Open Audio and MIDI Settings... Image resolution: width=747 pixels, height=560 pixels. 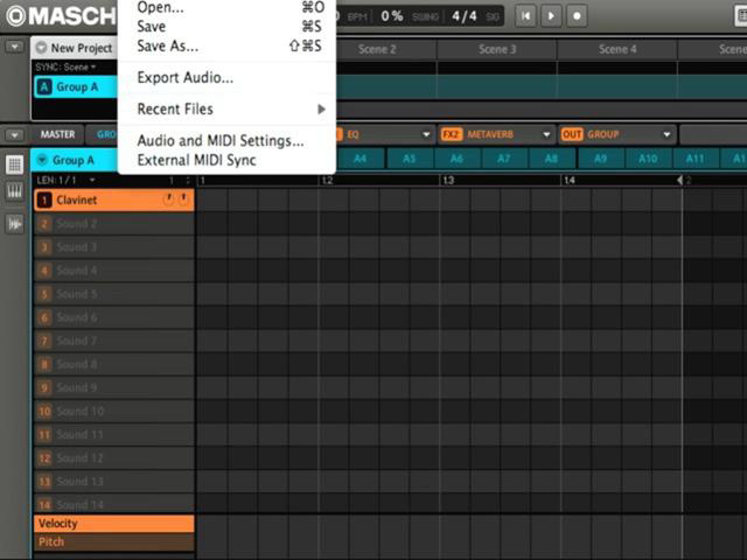click(227, 140)
